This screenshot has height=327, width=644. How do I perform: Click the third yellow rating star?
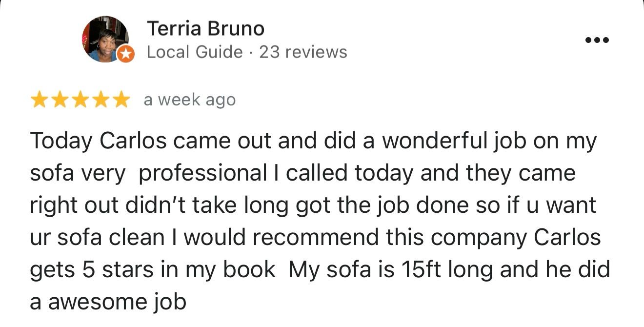80,101
